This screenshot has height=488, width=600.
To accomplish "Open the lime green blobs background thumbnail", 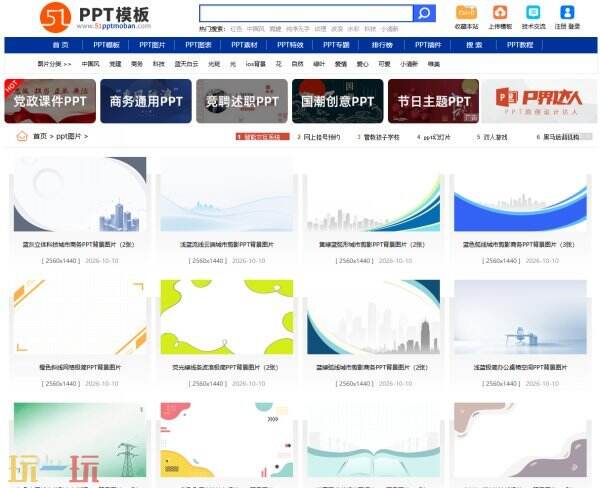I will pyautogui.click(x=227, y=317).
